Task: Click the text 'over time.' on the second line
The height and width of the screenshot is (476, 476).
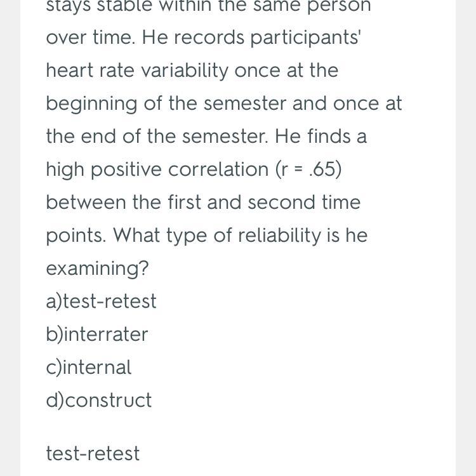Action: click(x=91, y=37)
